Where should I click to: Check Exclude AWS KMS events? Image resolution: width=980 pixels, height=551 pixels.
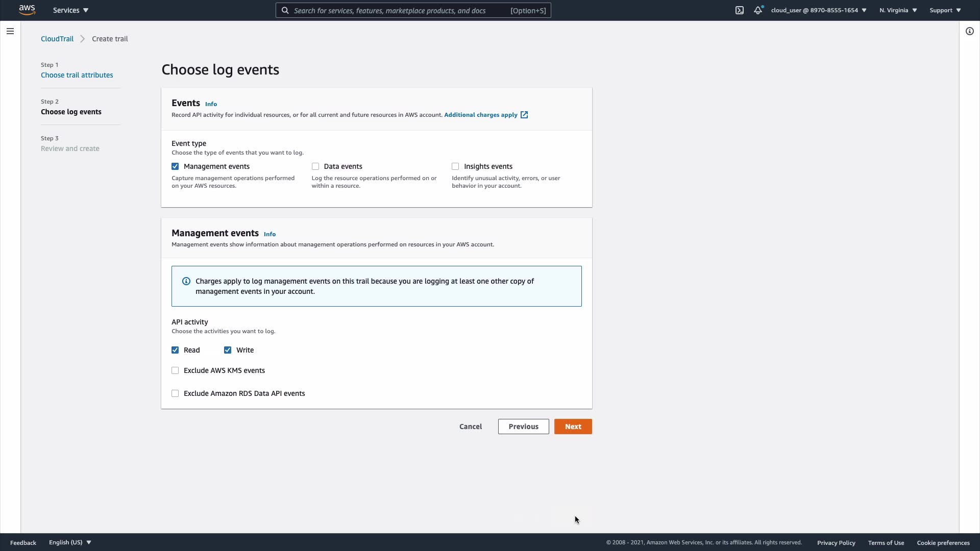tap(175, 370)
